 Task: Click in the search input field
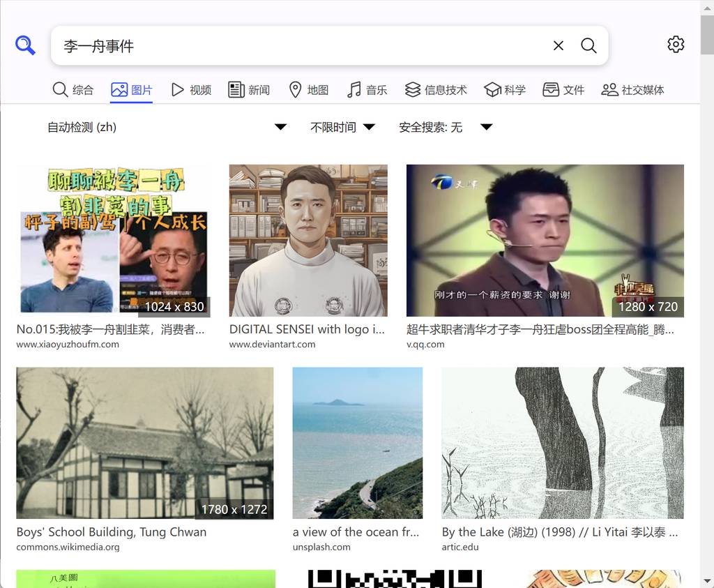pyautogui.click(x=300, y=46)
